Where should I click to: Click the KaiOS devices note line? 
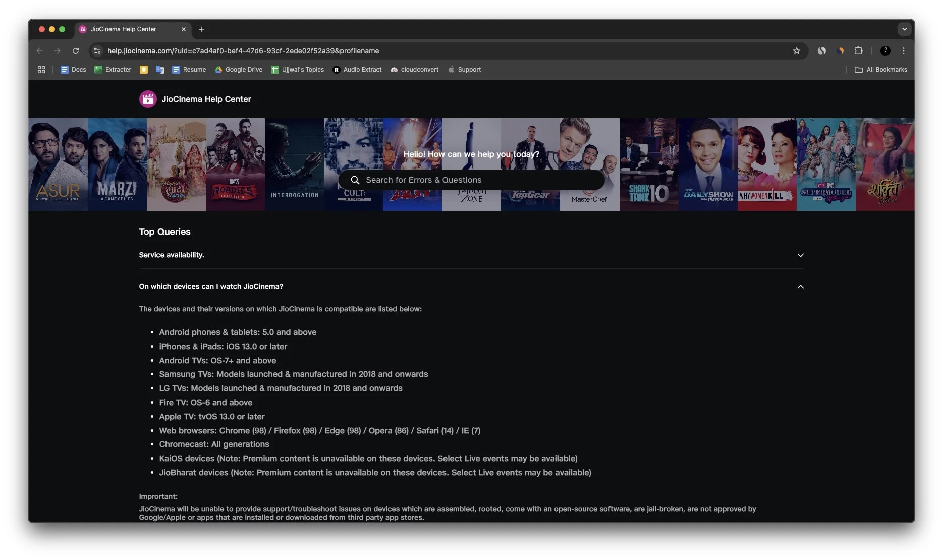click(x=368, y=459)
